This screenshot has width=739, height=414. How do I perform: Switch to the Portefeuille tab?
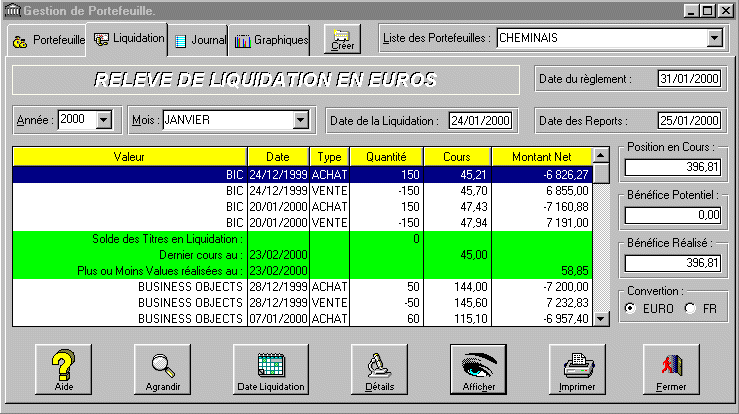(47, 41)
